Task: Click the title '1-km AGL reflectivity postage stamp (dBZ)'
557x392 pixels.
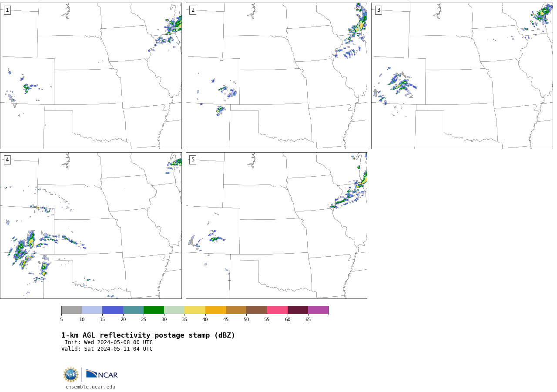Action: click(148, 335)
